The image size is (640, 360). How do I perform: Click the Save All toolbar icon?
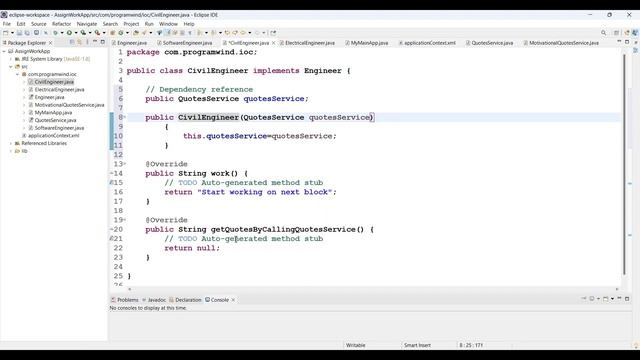click(x=27, y=33)
